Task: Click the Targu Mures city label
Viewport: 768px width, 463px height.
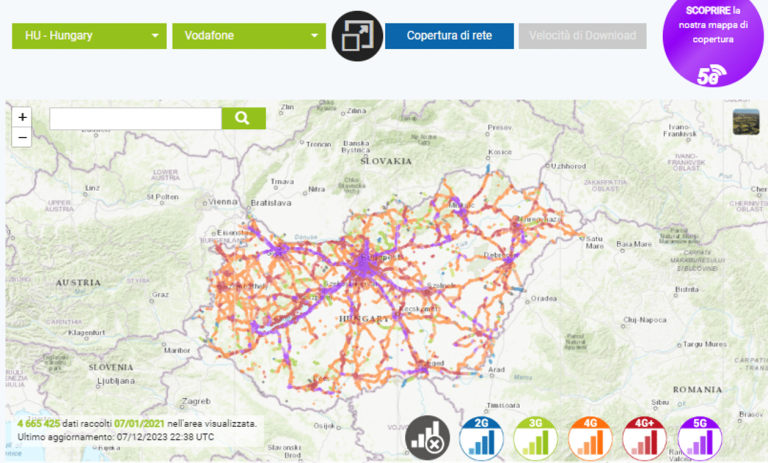Action: pyautogui.click(x=705, y=344)
